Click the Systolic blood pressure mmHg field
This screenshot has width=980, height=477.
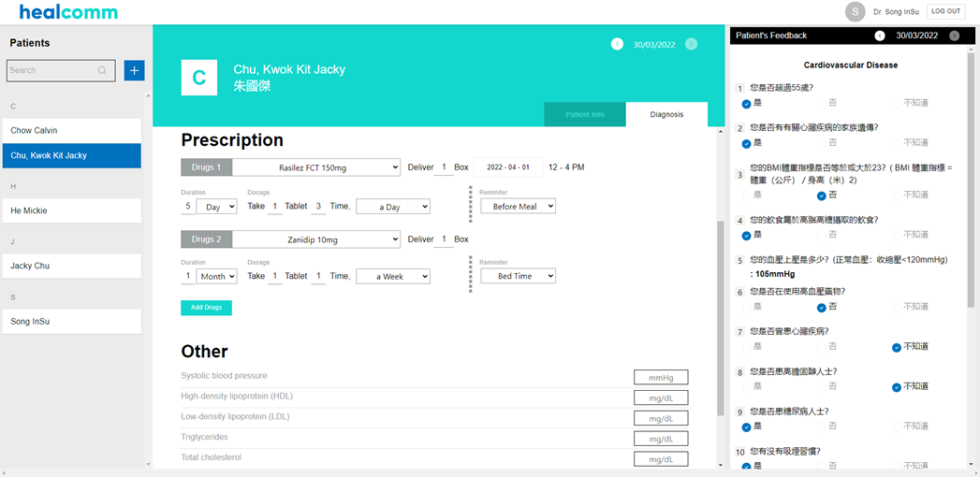pyautogui.click(x=660, y=377)
